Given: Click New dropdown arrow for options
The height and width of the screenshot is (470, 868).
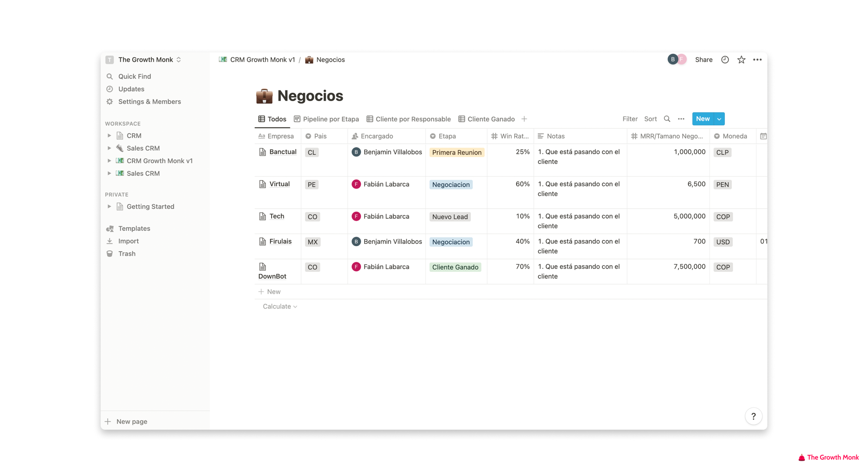Looking at the screenshot, I should tap(719, 118).
